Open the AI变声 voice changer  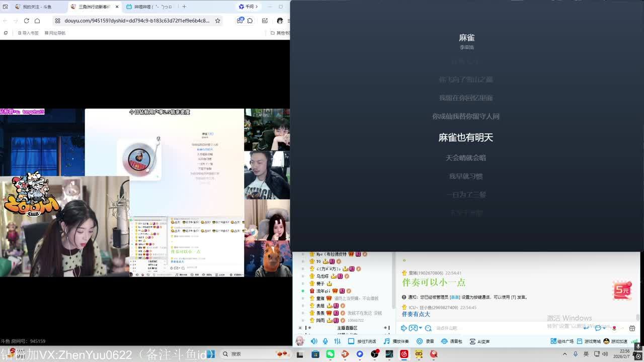pos(479,341)
